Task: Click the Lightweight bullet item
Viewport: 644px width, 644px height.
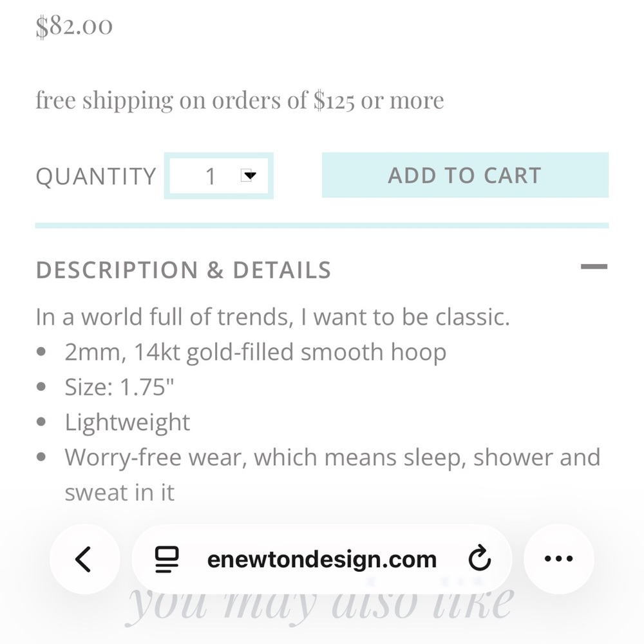Action: [128, 422]
